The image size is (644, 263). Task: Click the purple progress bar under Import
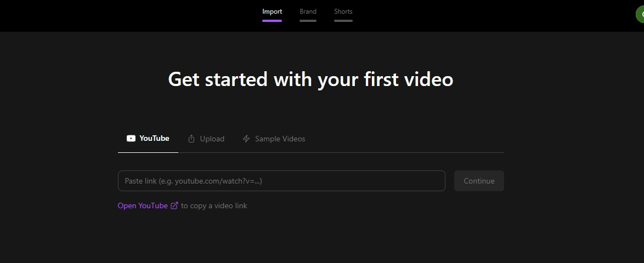coord(272,20)
